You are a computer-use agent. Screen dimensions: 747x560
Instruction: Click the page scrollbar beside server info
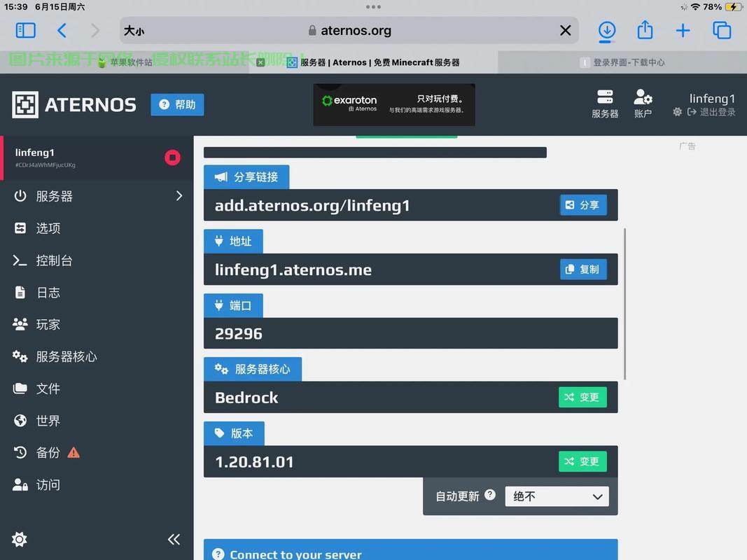(x=624, y=304)
